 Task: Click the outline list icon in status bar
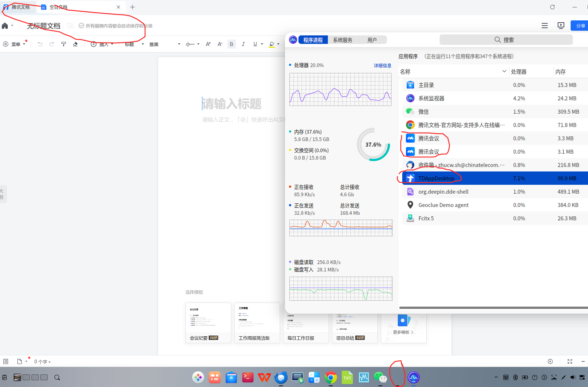click(x=6, y=361)
